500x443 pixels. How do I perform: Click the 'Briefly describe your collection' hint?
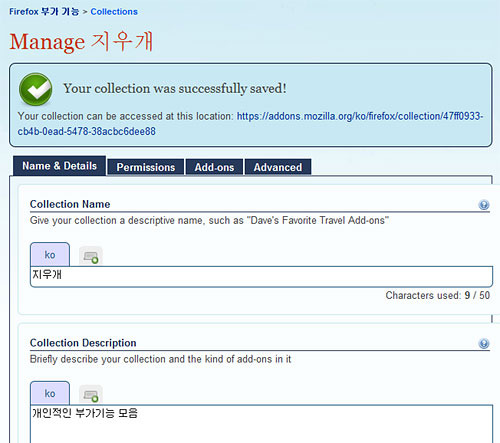pyautogui.click(x=160, y=359)
